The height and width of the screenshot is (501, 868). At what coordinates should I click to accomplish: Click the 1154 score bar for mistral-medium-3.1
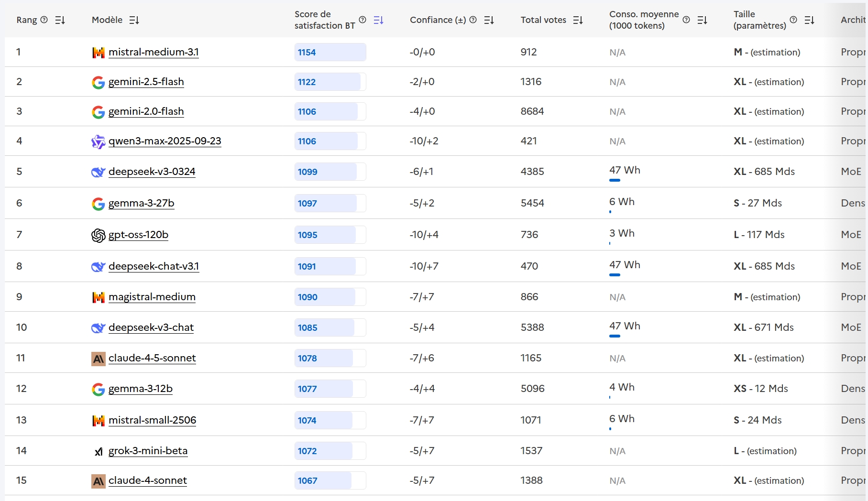point(330,52)
